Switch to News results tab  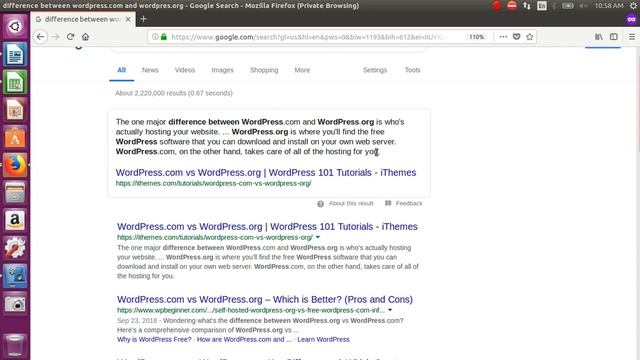tap(150, 70)
